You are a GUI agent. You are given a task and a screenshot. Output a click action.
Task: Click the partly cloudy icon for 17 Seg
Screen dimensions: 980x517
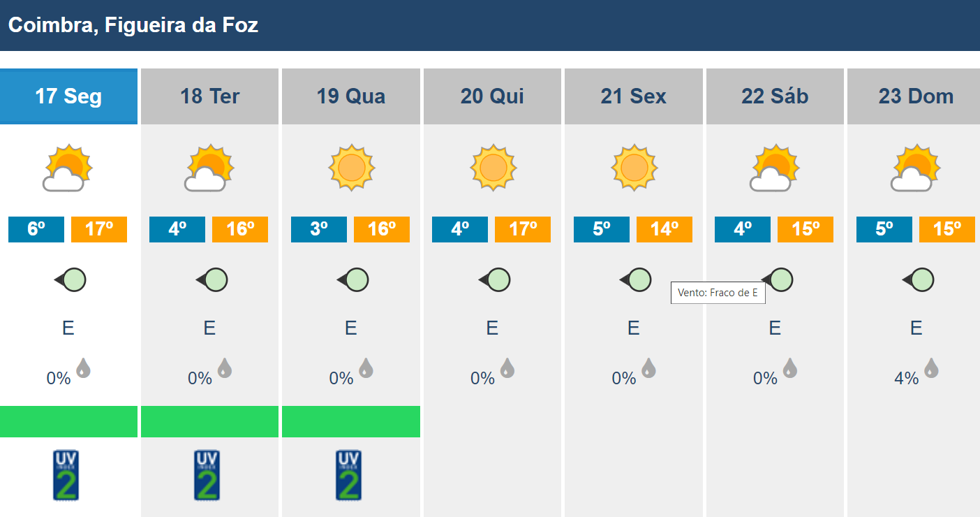click(x=68, y=168)
